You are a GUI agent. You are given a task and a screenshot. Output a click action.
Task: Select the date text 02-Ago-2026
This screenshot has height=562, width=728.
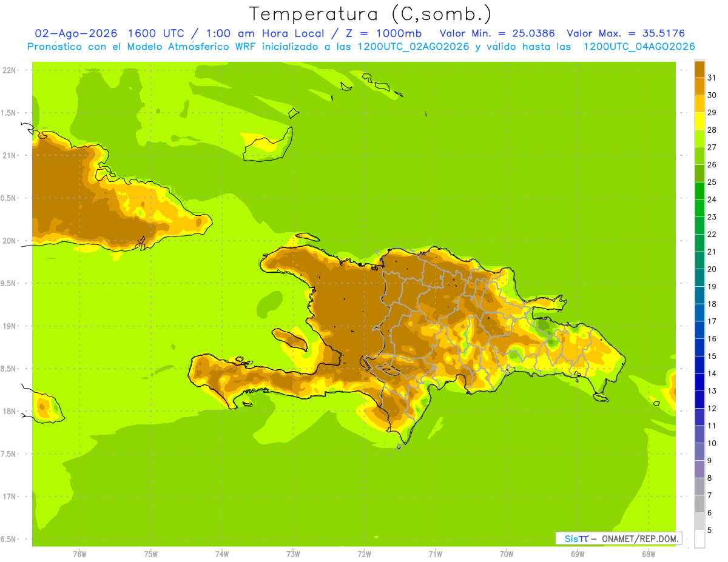coord(76,33)
